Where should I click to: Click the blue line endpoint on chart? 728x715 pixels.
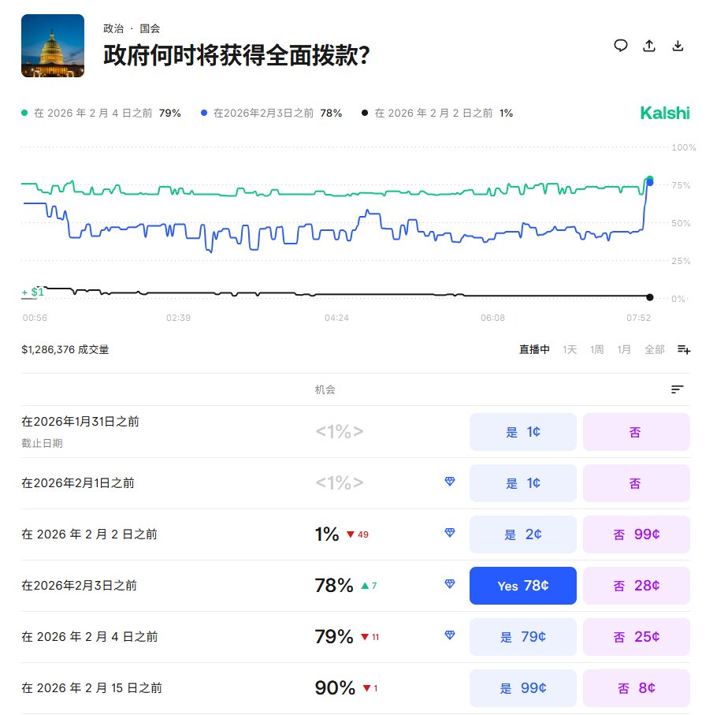click(x=649, y=183)
